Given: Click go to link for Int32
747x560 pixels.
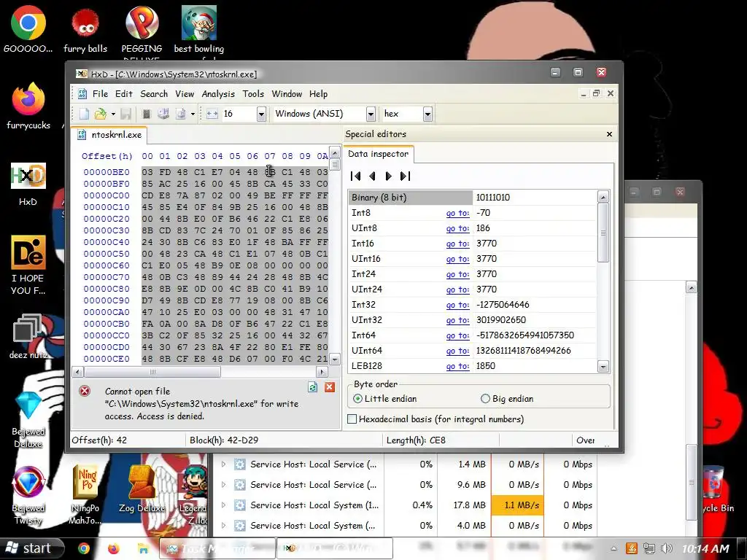Looking at the screenshot, I should 457,305.
